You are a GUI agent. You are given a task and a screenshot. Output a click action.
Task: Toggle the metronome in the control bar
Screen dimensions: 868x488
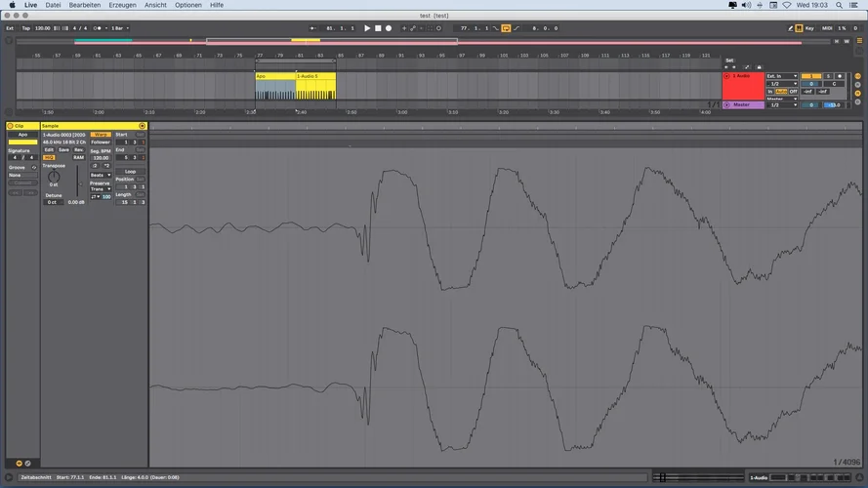96,28
